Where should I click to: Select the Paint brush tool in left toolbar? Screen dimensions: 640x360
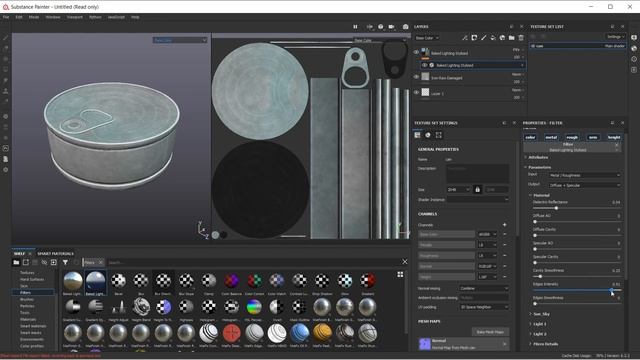(x=6, y=38)
